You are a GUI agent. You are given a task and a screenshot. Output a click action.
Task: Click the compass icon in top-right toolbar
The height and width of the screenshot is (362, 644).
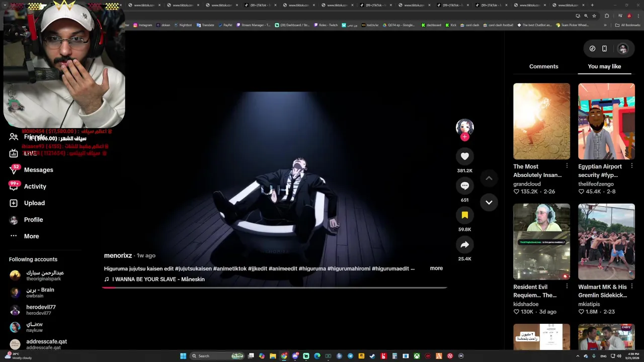(592, 49)
